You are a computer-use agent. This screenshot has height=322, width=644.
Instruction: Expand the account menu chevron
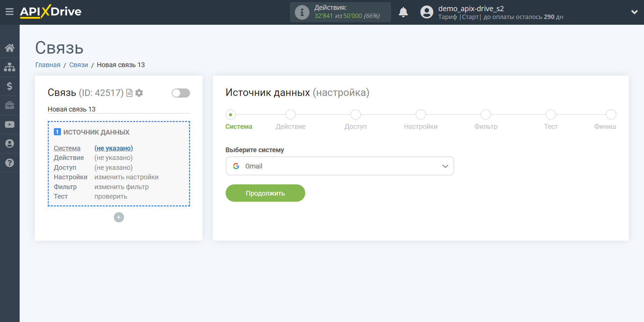pyautogui.click(x=635, y=12)
